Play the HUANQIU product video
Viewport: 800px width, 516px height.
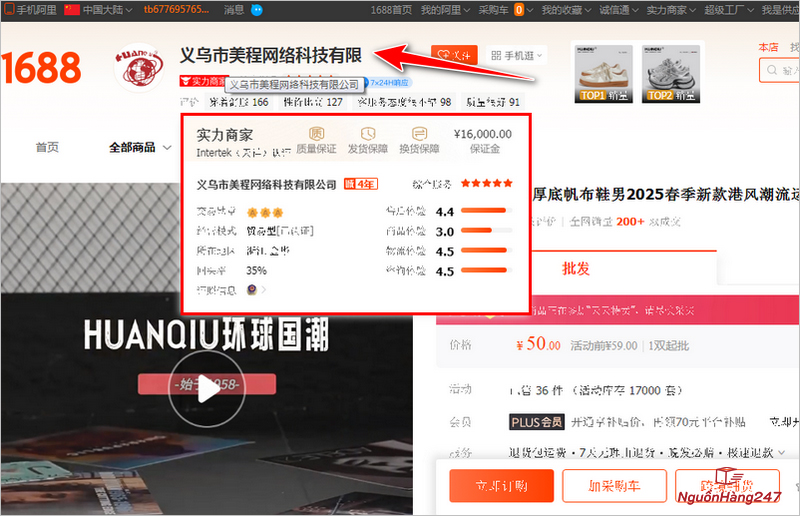pyautogui.click(x=207, y=389)
